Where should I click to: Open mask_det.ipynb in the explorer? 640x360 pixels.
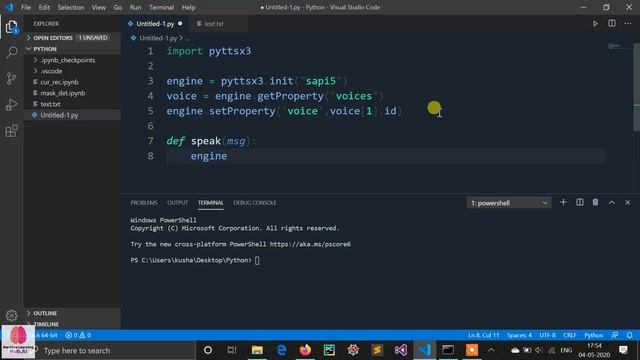coord(72,93)
